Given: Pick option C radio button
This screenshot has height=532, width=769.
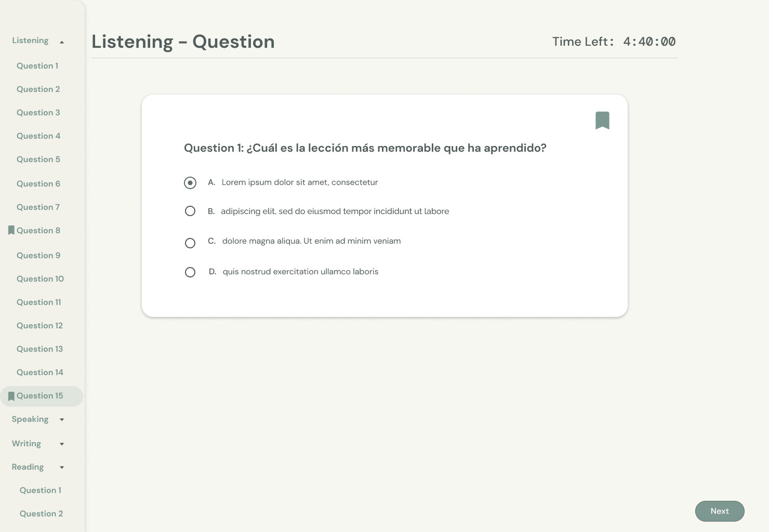Looking at the screenshot, I should (190, 243).
